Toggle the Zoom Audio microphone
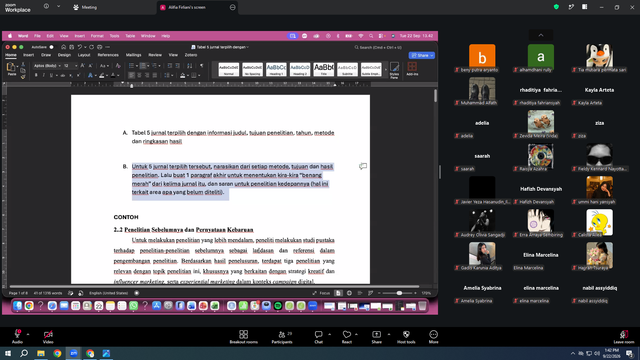Viewport: 640px width, 360px height. 17,337
